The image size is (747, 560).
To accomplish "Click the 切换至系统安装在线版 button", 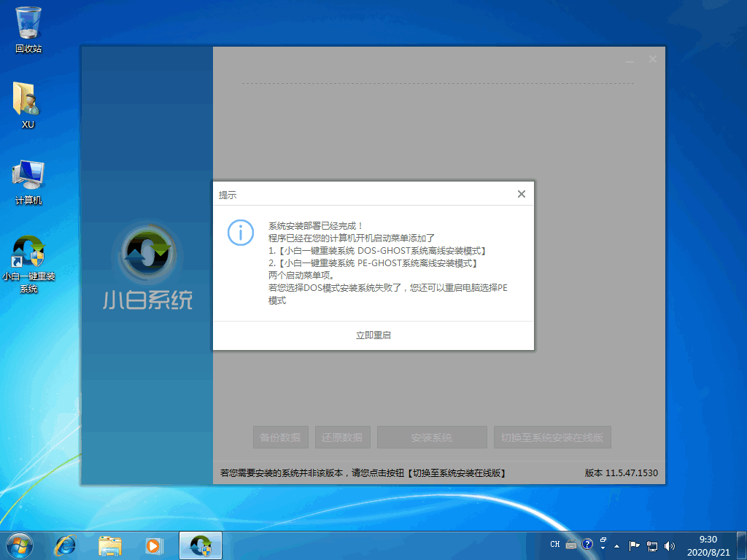I will pyautogui.click(x=552, y=437).
